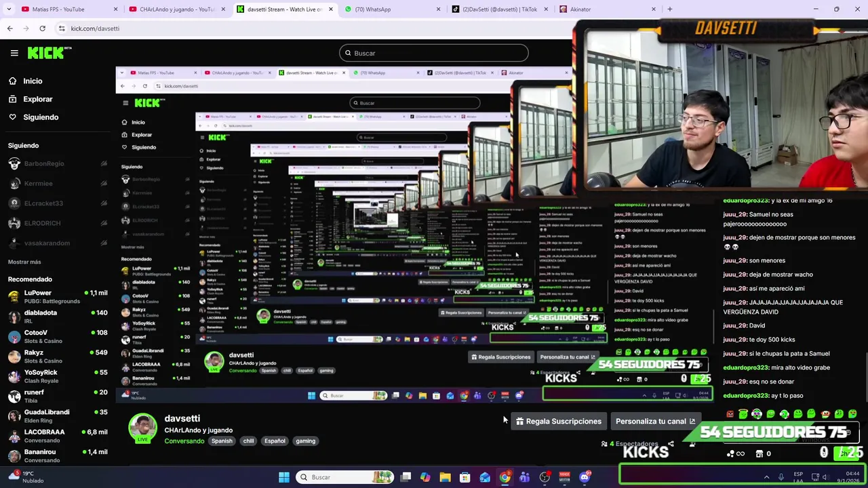868x488 pixels.
Task: Open the Conversando category link
Action: click(x=184, y=441)
